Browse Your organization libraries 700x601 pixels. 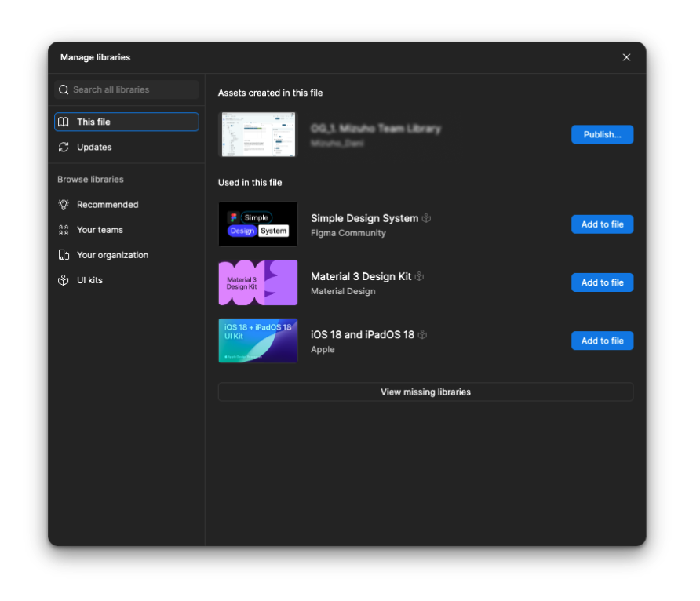[127, 255]
